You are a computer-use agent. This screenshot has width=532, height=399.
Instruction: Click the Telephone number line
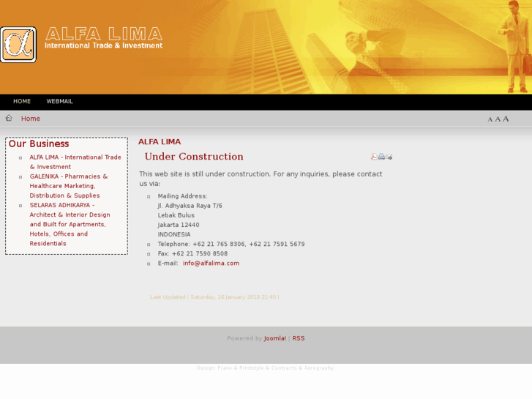(x=231, y=244)
